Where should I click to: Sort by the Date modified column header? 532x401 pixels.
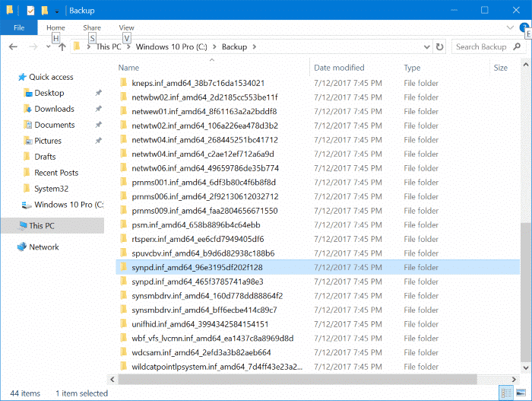pos(339,68)
